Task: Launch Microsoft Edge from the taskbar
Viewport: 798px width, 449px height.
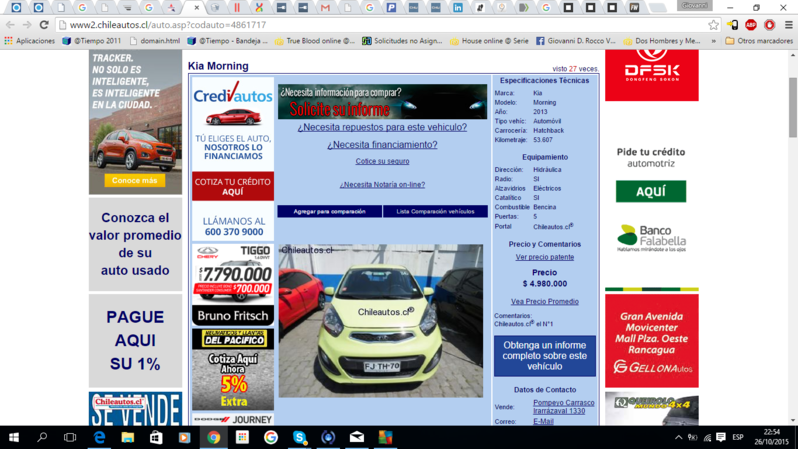Action: click(x=99, y=437)
